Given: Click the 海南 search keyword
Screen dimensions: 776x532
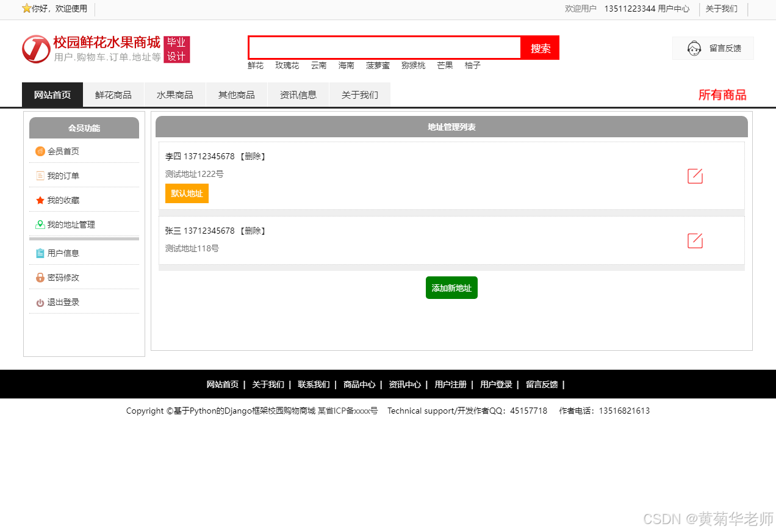Looking at the screenshot, I should 347,65.
